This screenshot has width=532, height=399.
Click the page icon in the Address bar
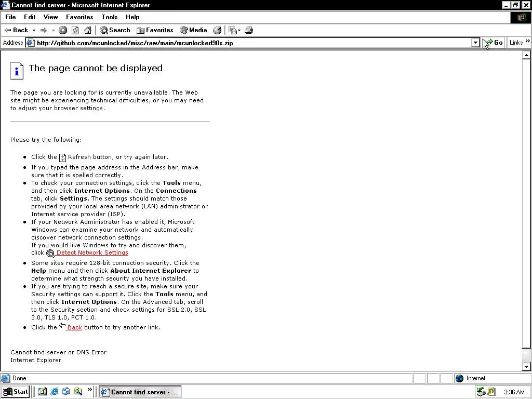[31, 43]
